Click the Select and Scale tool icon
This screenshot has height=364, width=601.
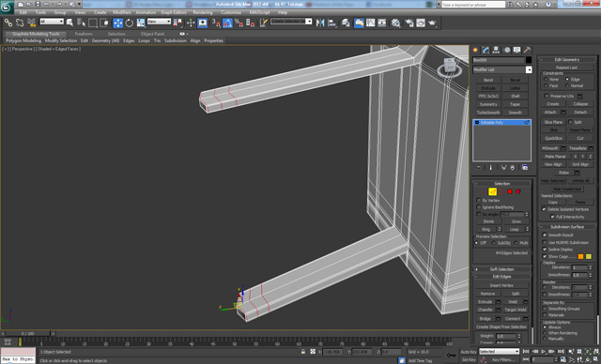[141, 23]
